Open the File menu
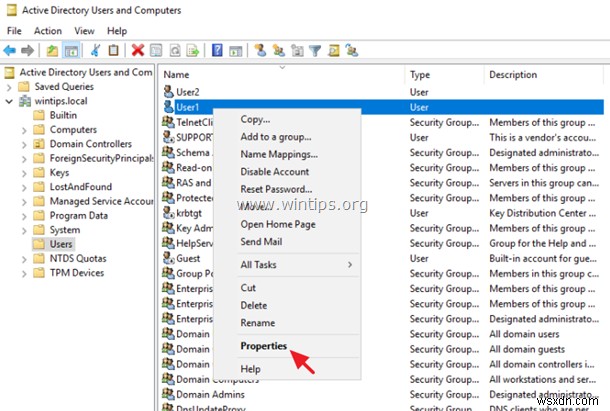 [14, 31]
